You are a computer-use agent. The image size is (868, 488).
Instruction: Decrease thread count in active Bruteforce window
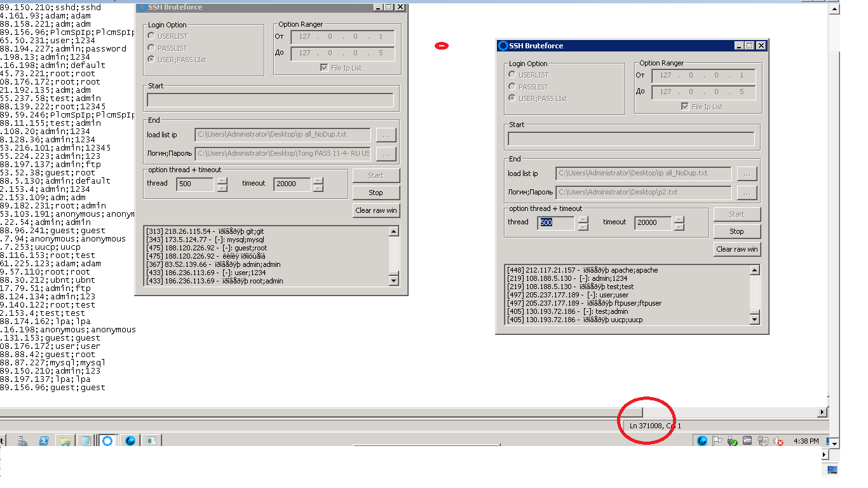pos(583,227)
